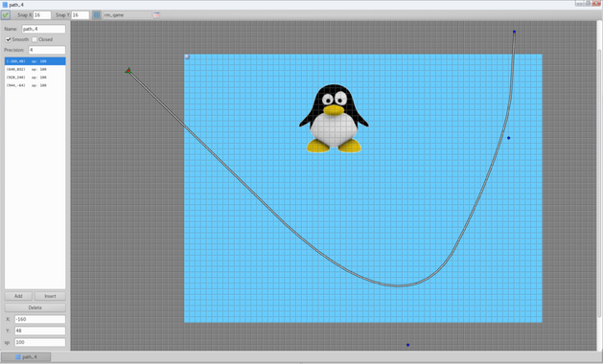Select the red start point marker on path
The image size is (603, 364).
128,71
